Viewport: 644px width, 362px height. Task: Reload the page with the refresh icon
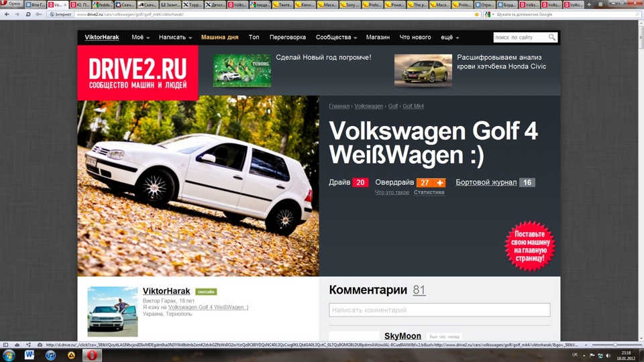tap(28, 14)
